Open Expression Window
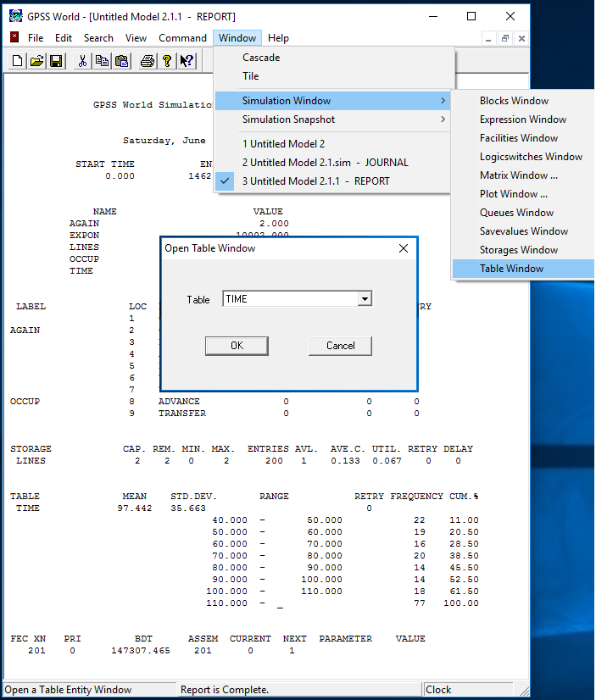 pos(523,119)
